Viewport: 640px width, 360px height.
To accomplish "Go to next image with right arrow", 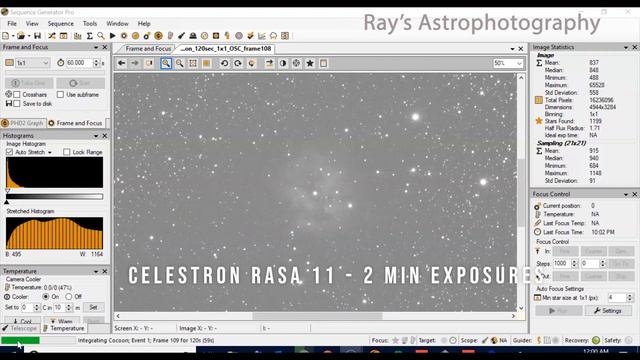I will tap(135, 63).
